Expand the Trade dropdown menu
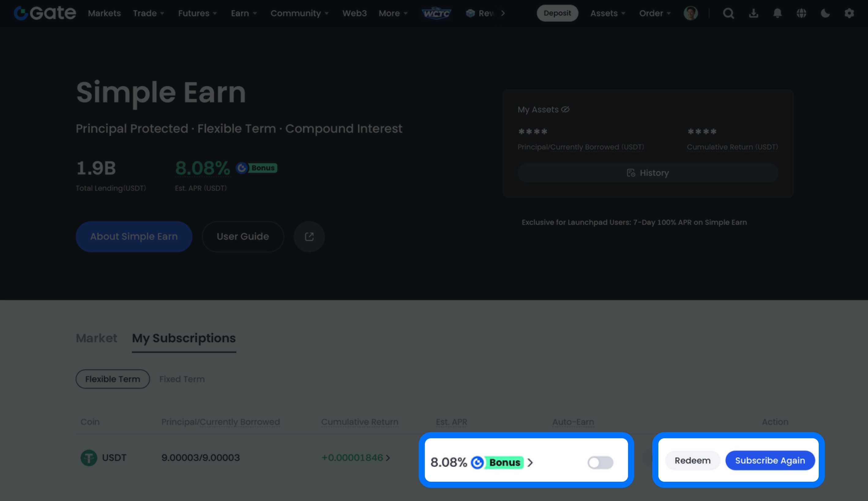This screenshot has width=868, height=501. pos(149,13)
